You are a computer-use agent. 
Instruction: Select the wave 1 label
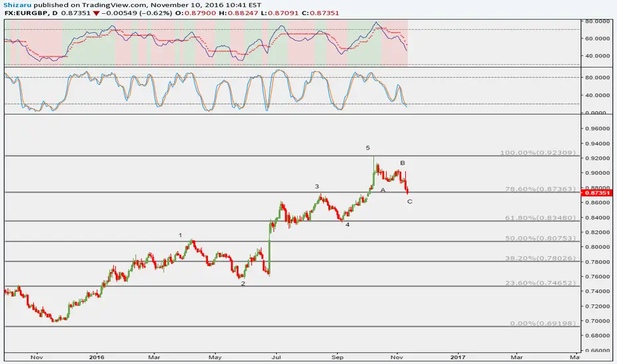click(180, 236)
